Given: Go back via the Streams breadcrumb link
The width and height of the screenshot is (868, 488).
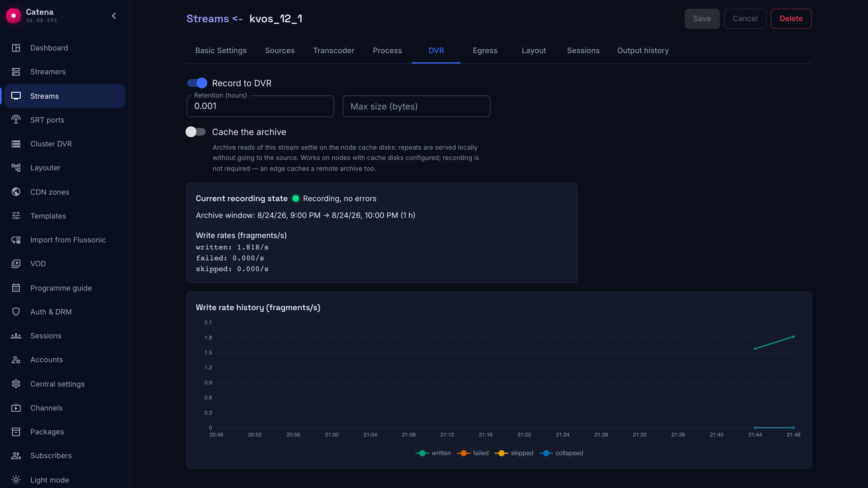Looking at the screenshot, I should point(208,18).
